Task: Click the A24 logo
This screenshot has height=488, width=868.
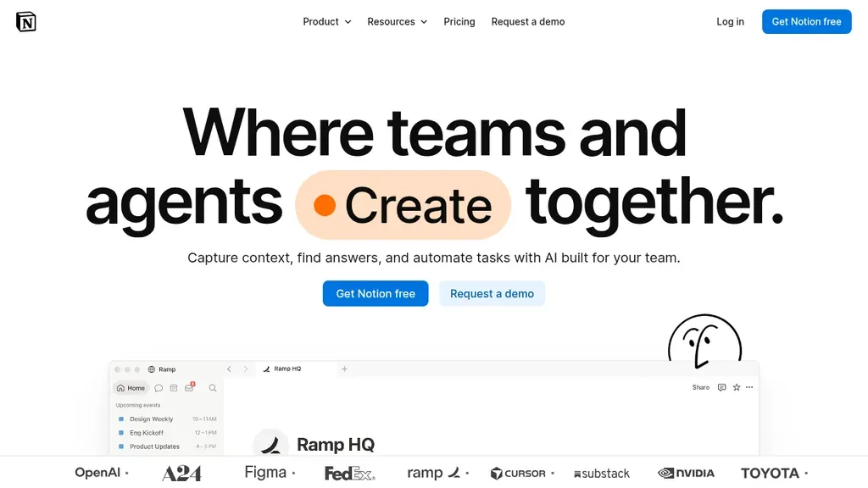Action: 181,473
